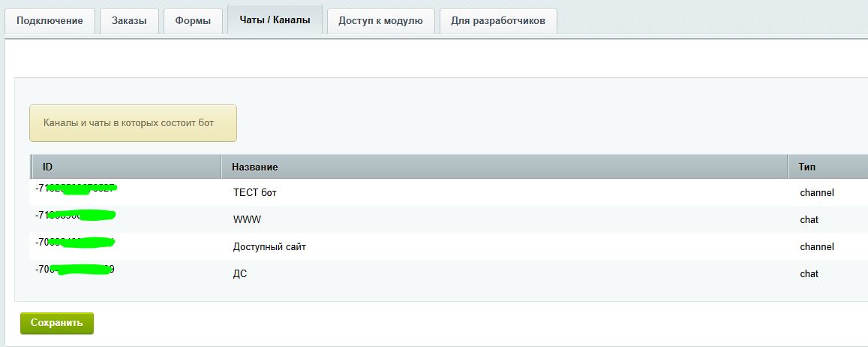The image size is (868, 347).
Task: Go to the Формы tab
Action: click(193, 21)
